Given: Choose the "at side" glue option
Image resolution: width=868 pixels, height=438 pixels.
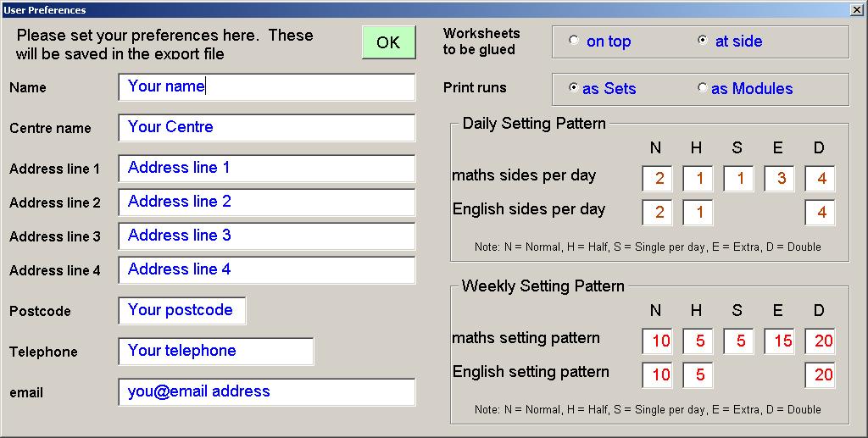Looking at the screenshot, I should 730,41.
